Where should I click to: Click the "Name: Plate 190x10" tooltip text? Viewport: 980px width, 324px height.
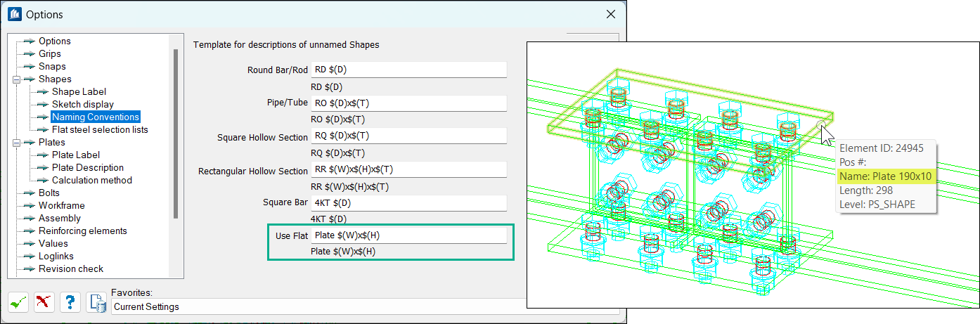click(886, 176)
